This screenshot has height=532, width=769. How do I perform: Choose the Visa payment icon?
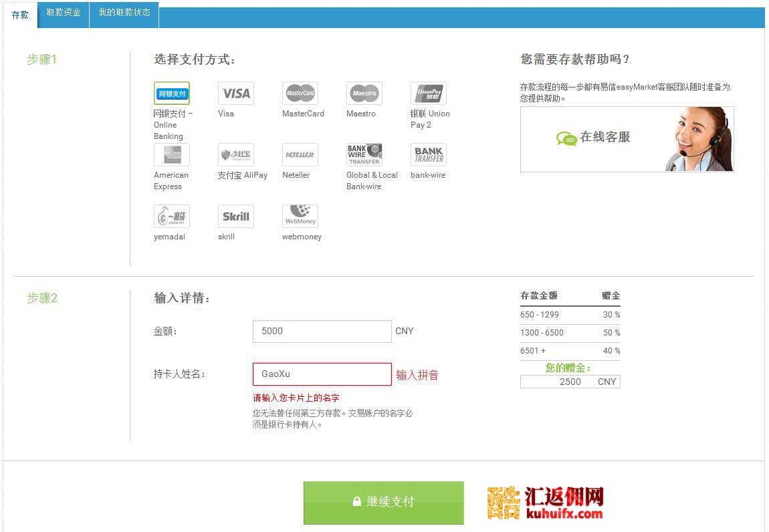(236, 94)
